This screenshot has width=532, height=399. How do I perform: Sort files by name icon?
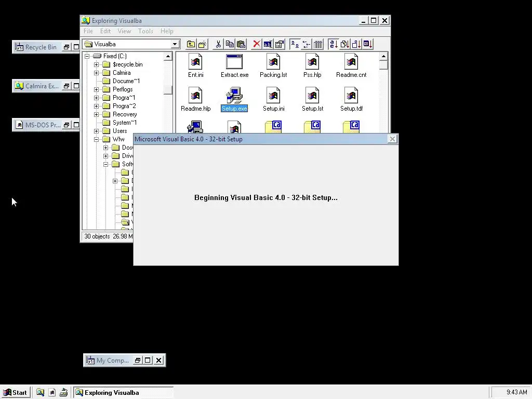tap(334, 44)
